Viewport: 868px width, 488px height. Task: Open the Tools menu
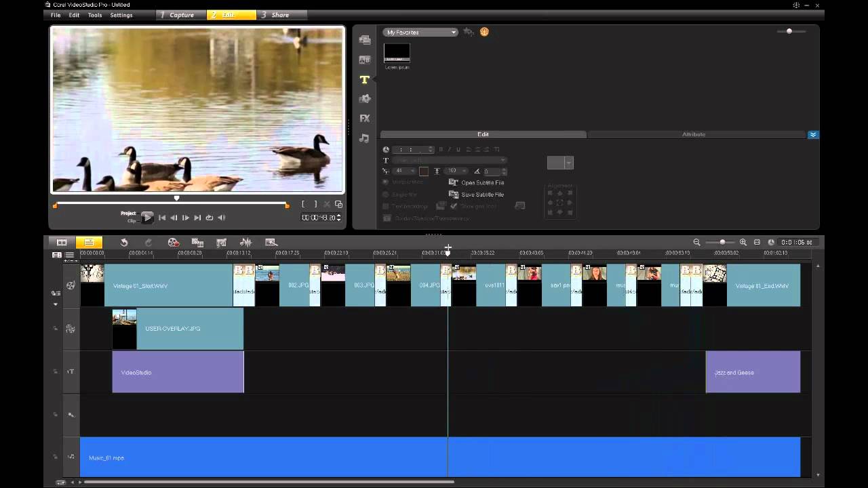pos(95,15)
